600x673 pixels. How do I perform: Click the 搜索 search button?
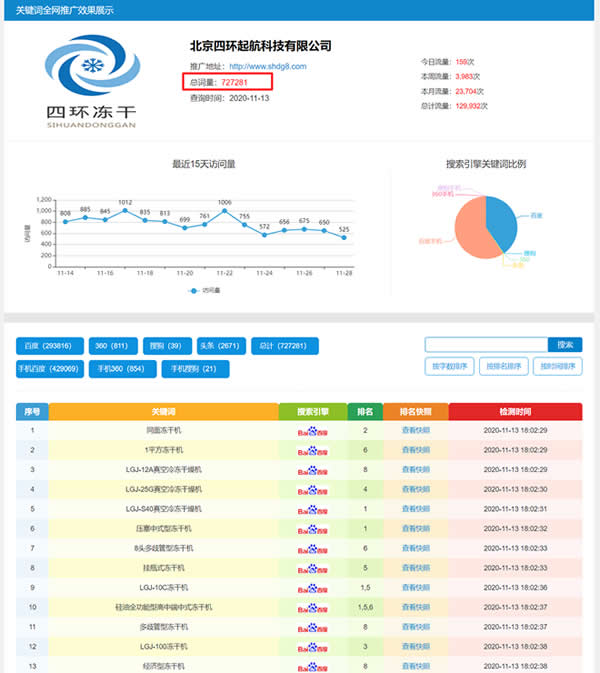[x=565, y=345]
